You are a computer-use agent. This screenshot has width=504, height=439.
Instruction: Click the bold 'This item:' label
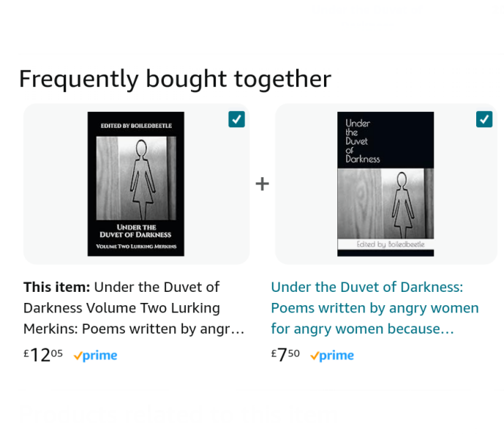point(57,287)
